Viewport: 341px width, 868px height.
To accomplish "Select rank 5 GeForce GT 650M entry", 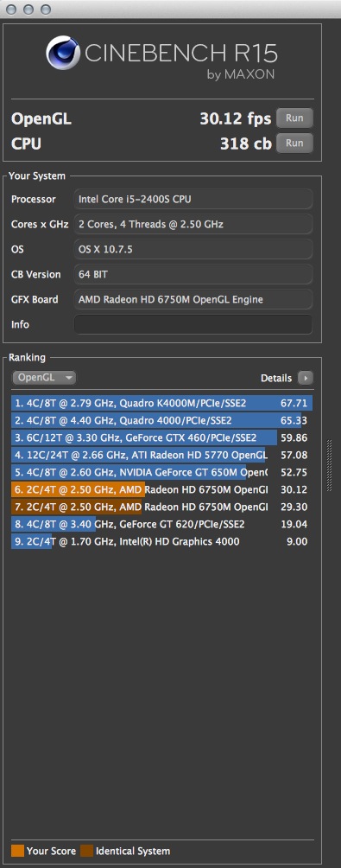I will (x=162, y=472).
